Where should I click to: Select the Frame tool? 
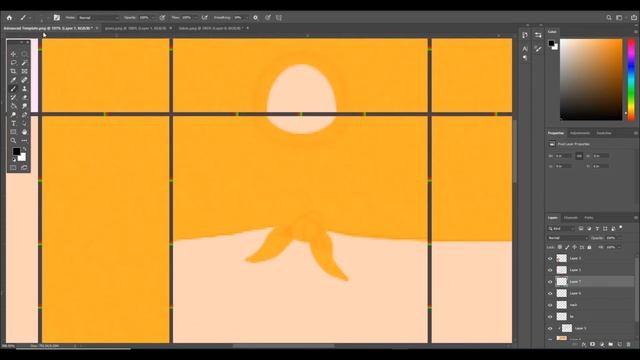tap(24, 71)
